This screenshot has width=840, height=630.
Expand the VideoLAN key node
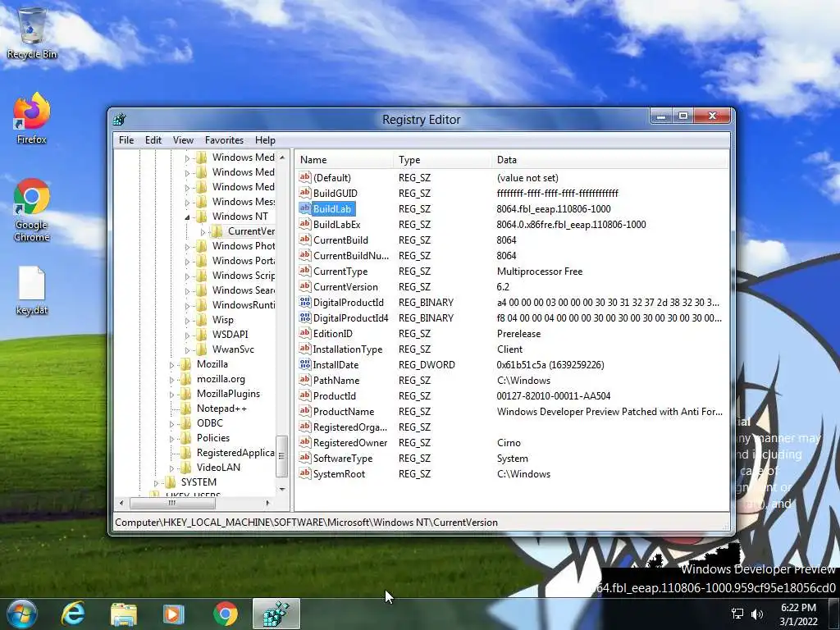point(171,468)
